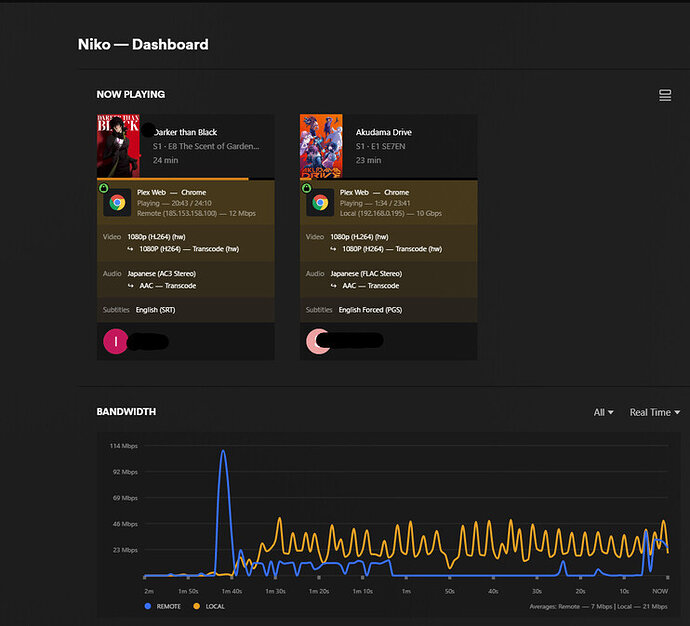
Task: Open the Akudama Drive title link
Action: (384, 132)
